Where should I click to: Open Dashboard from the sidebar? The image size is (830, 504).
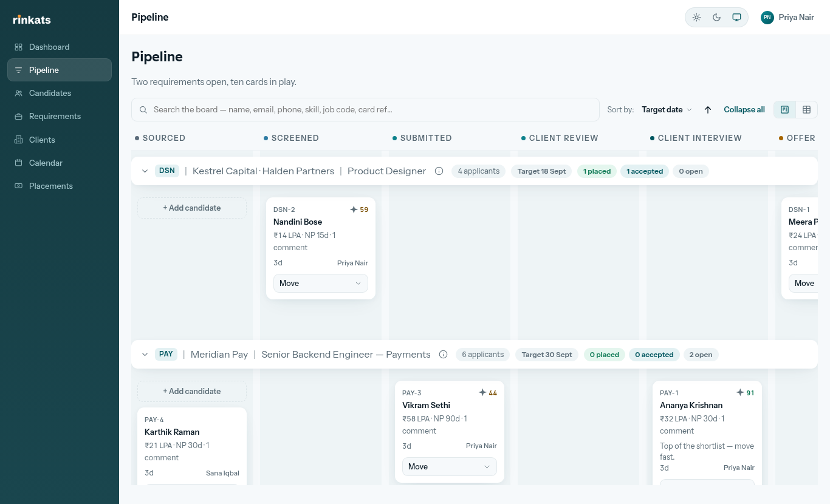pos(60,47)
